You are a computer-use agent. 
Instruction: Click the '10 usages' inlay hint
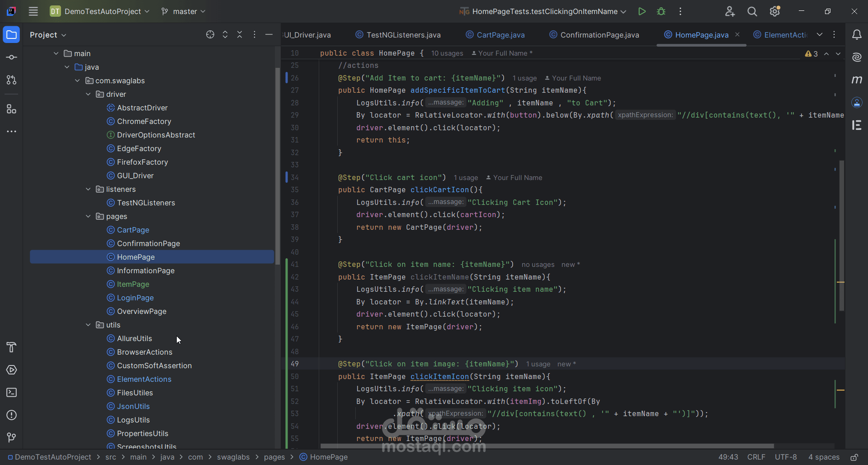(x=447, y=53)
